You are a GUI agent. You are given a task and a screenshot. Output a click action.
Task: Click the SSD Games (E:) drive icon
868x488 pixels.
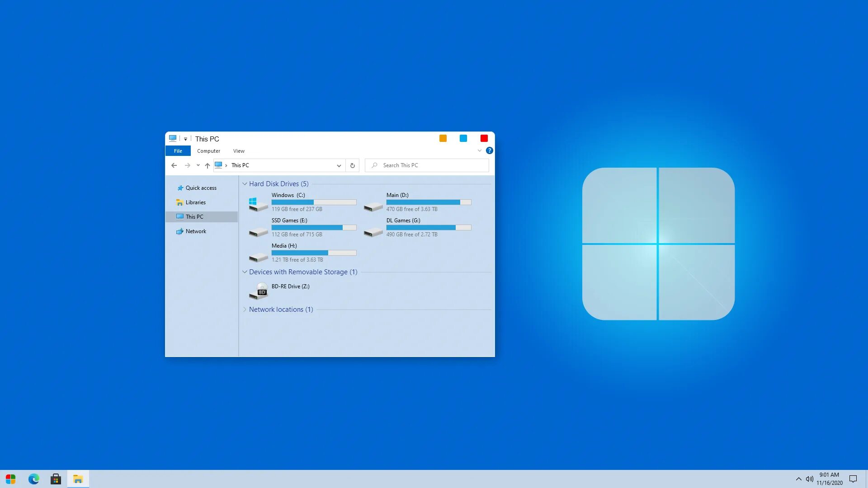258,228
